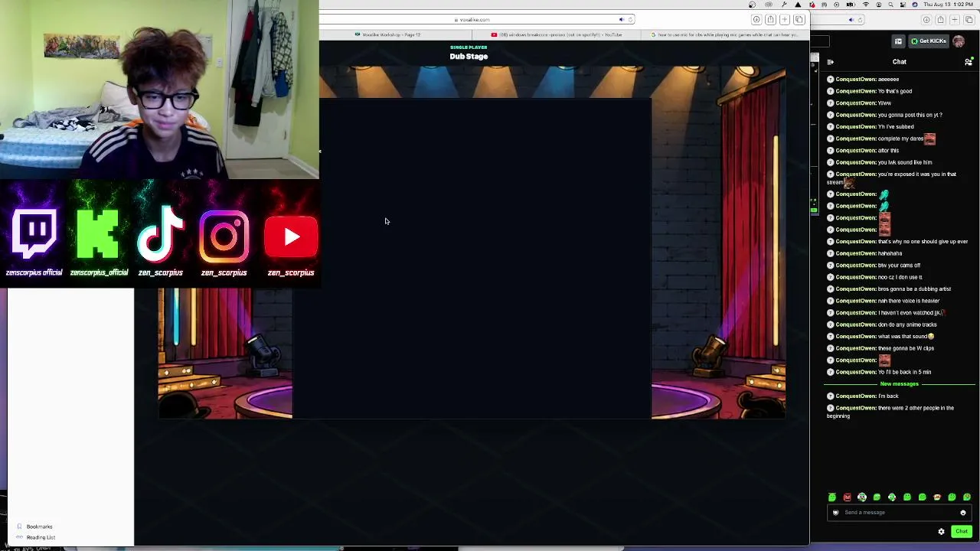This screenshot has width=980, height=551.
Task: Open a new tab with the plus icon in Voxalike browser
Action: coord(785,20)
